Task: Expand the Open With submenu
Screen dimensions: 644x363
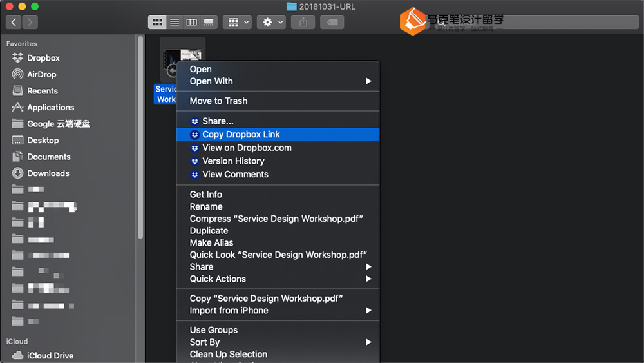Action: click(x=278, y=81)
